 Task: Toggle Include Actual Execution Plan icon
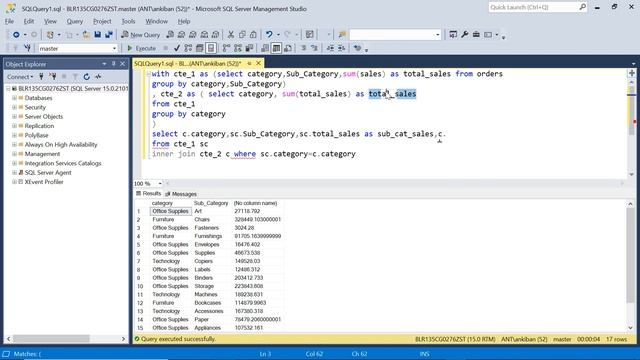tap(227, 48)
